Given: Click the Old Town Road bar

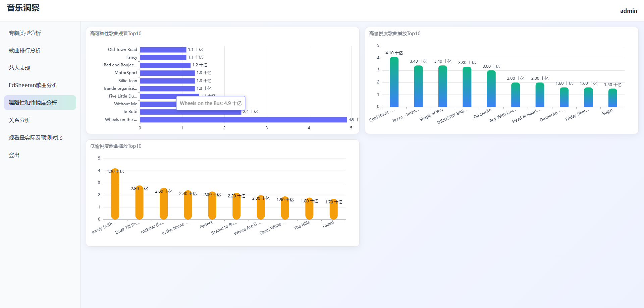Looking at the screenshot, I should tap(163, 50).
